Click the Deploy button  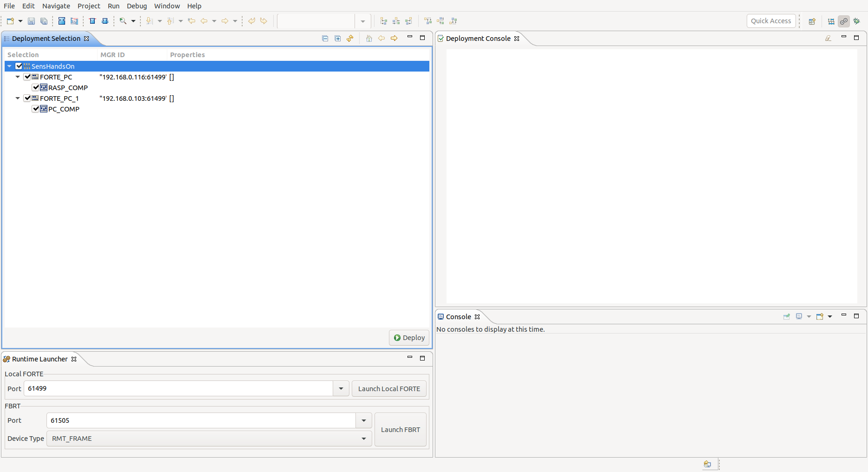pos(409,338)
